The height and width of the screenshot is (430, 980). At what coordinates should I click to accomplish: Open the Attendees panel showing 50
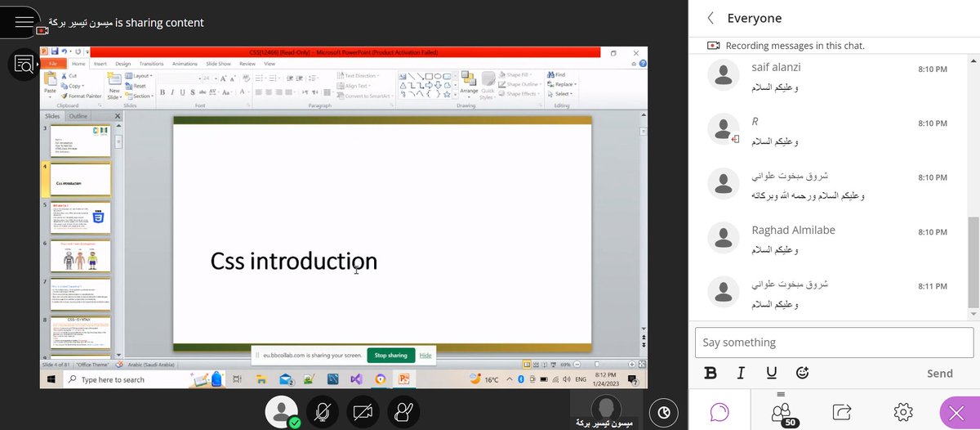783,413
